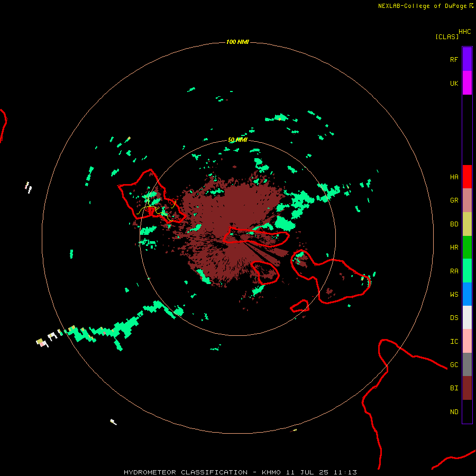Click the GC gray legend swatch
This screenshot has height=476, width=476.
(x=467, y=364)
